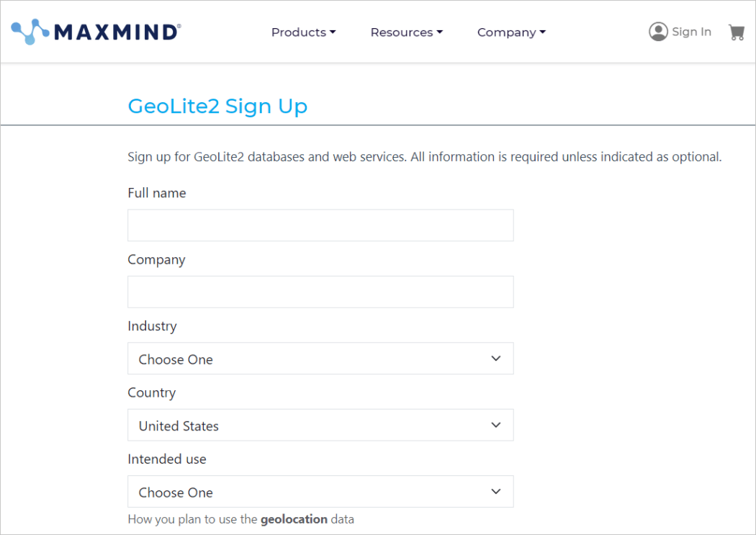Click the Country dropdown chevron

click(495, 424)
